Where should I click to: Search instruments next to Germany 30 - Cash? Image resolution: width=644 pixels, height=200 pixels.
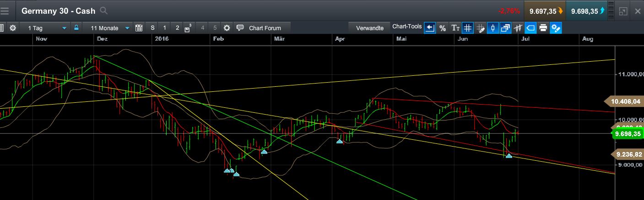coord(104,11)
